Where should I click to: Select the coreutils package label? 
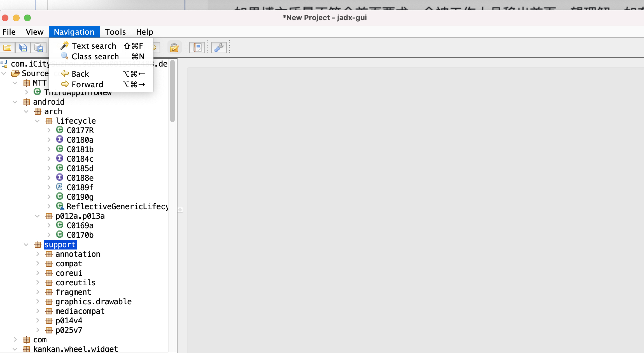(76, 283)
